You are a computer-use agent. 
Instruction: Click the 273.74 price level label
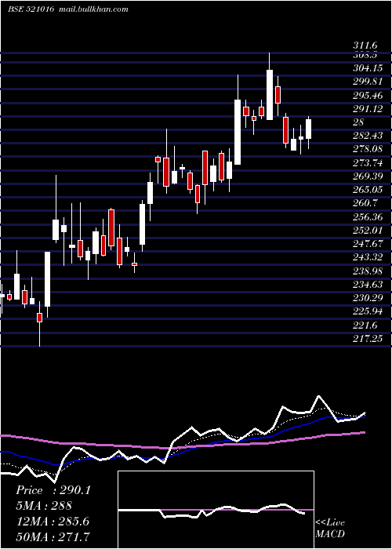pyautogui.click(x=368, y=163)
